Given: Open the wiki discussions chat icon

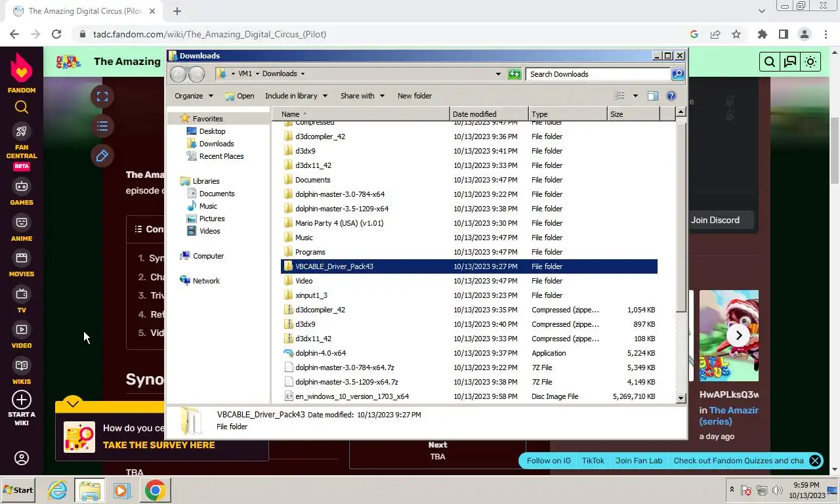Looking at the screenshot, I should click(x=790, y=62).
